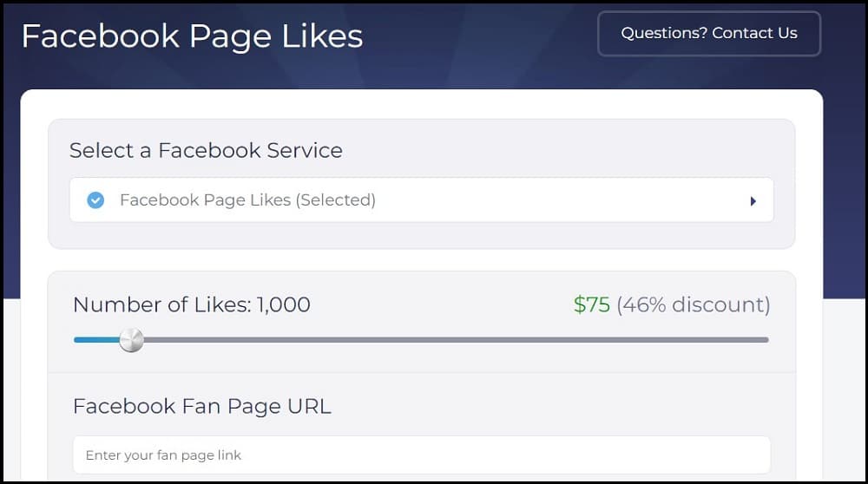Click the Facebook Page Likes page heading
Screen dimensions: 868x484
[192, 36]
